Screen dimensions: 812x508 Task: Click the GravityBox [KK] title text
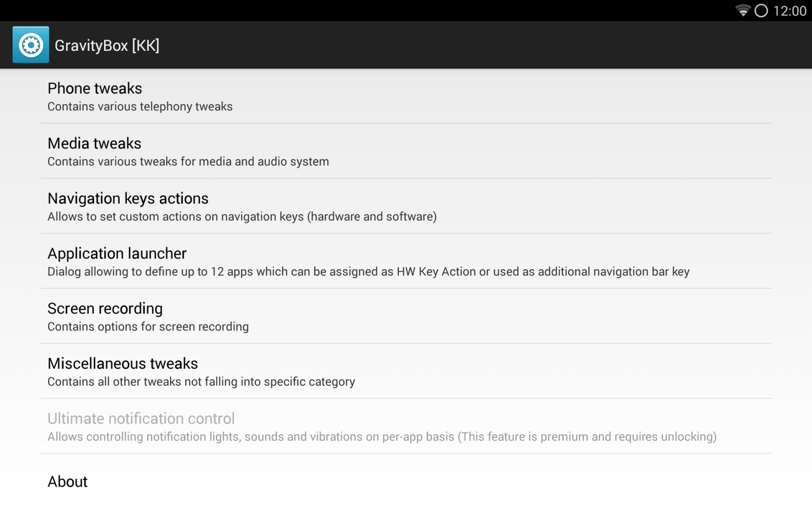tap(107, 45)
